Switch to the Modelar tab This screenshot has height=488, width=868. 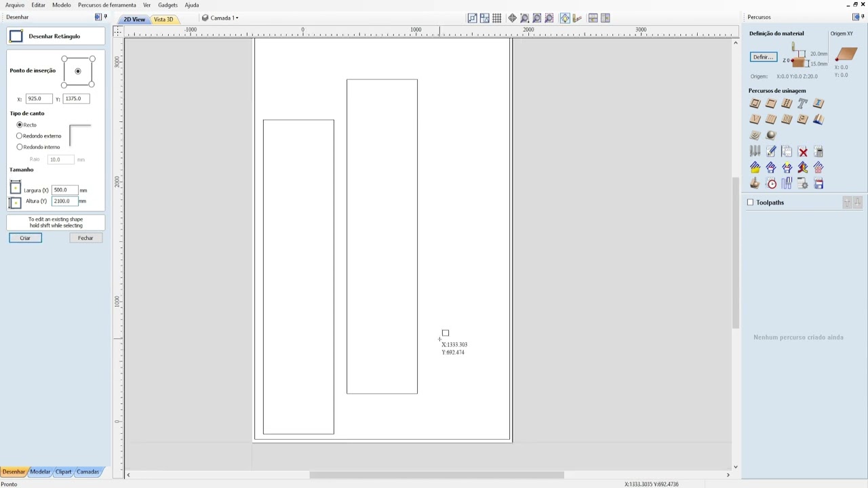[x=40, y=472]
